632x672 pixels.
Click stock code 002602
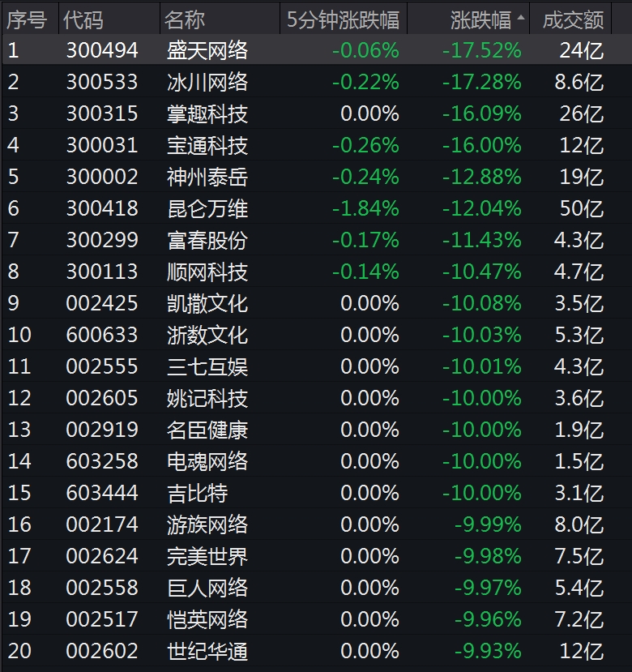[102, 651]
